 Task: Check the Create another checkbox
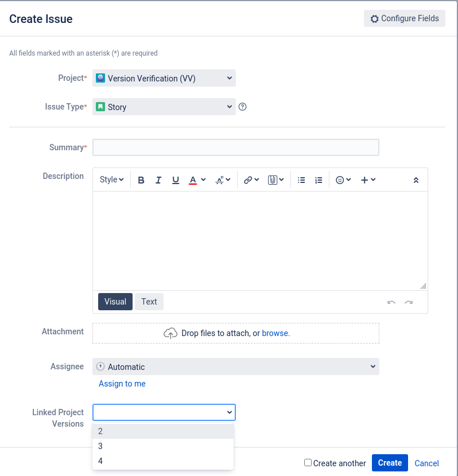308,462
